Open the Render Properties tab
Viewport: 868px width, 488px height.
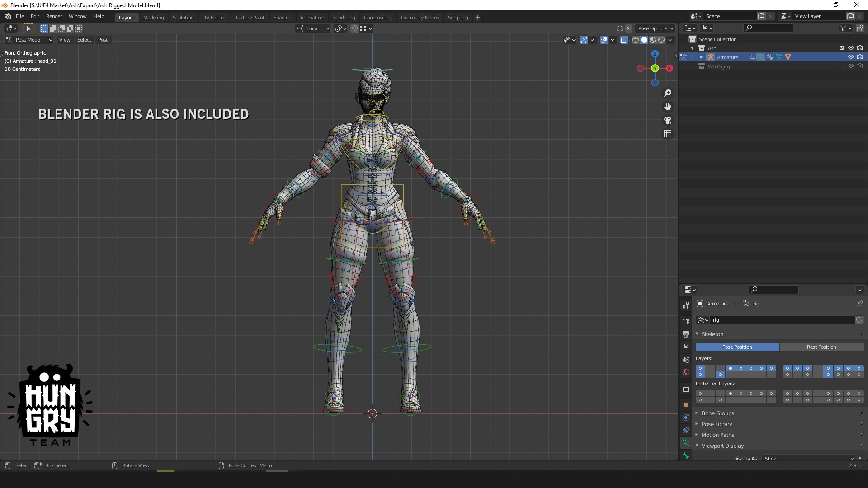coord(685,321)
